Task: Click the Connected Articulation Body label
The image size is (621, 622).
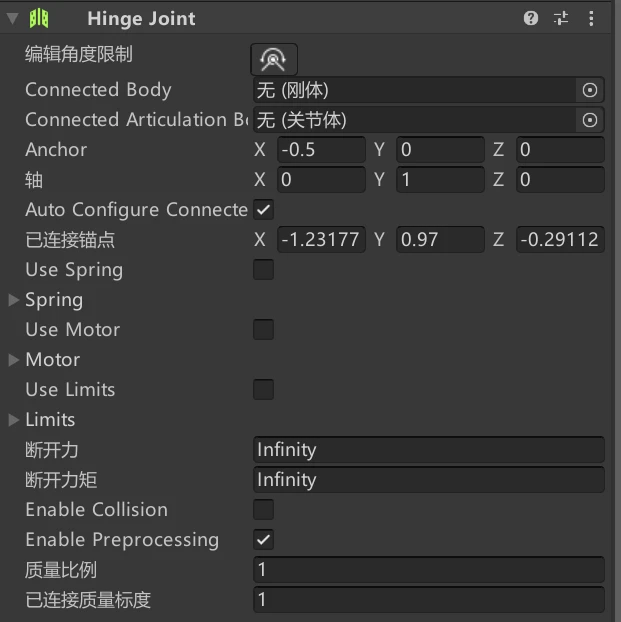Action: [x=137, y=120]
